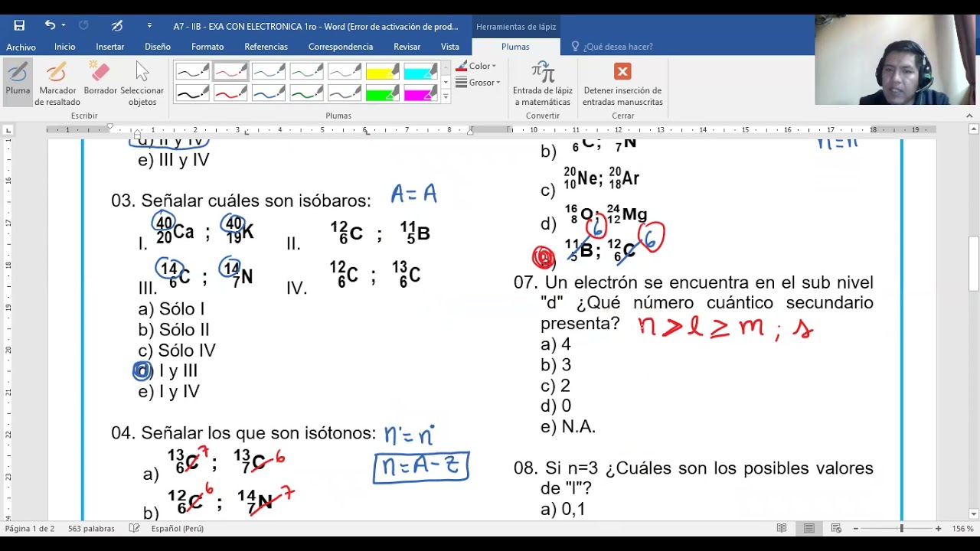
Task: Click the tab selector at ruler corner
Action: (x=8, y=130)
